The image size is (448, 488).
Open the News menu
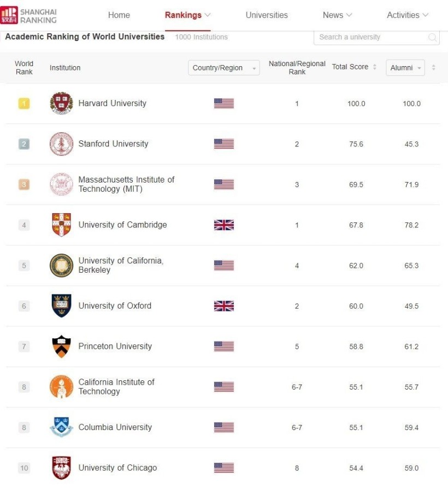point(337,15)
